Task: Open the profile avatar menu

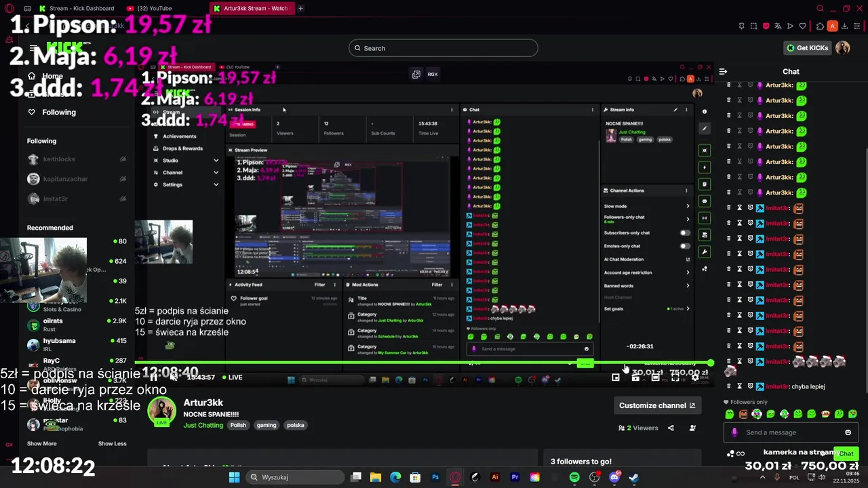Action: 842,47
